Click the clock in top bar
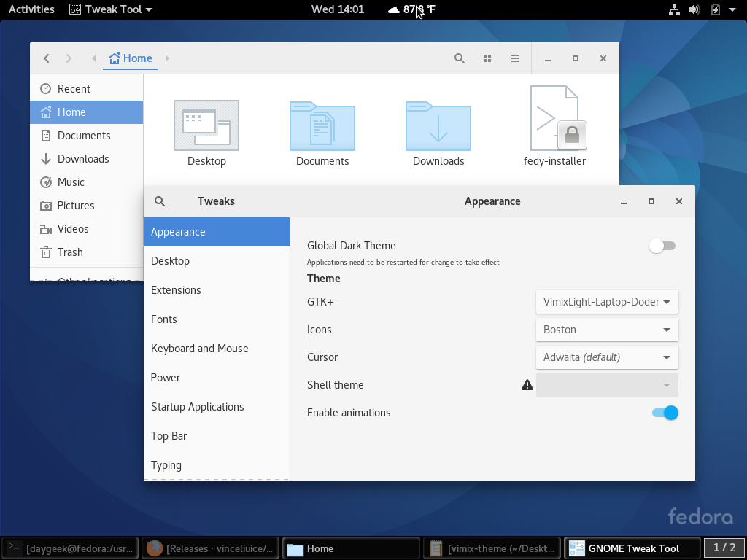Screen dimensions: 747x560 tap(337, 9)
